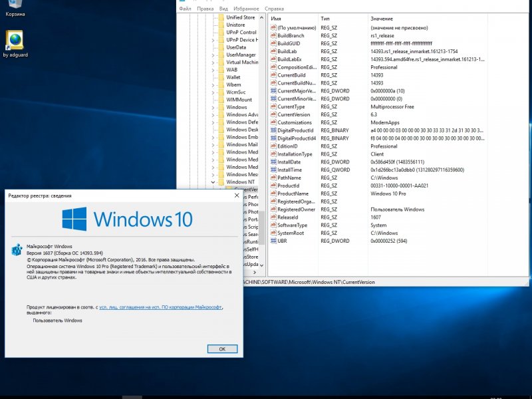Click the Customizations value icon
Screen dimensions: 532x399
[273, 122]
